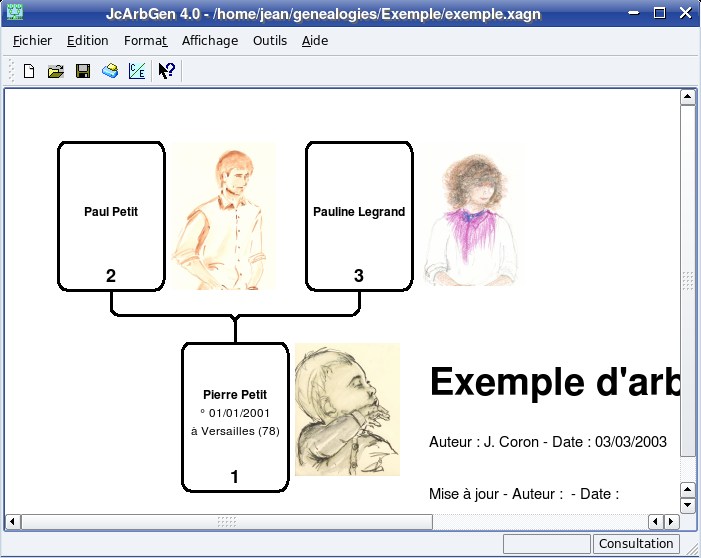This screenshot has width=701, height=558.
Task: Select the Paul Petit person box
Action: click(x=111, y=215)
